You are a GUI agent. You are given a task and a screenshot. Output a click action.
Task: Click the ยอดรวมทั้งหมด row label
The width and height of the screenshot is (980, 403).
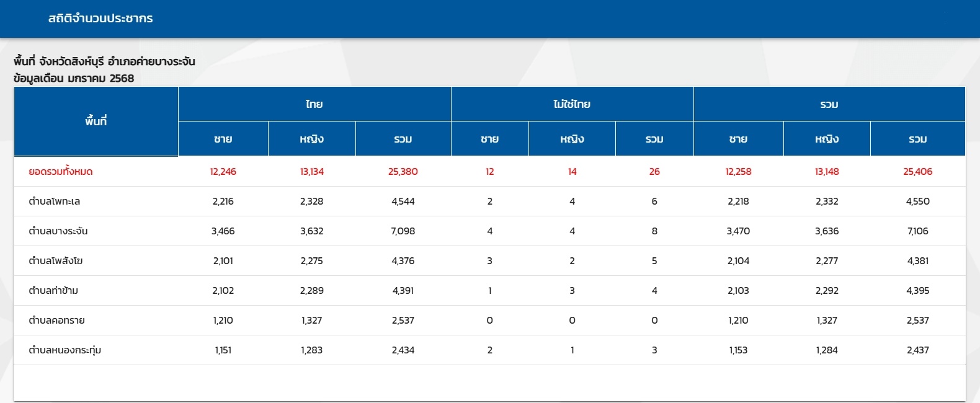[x=61, y=172]
